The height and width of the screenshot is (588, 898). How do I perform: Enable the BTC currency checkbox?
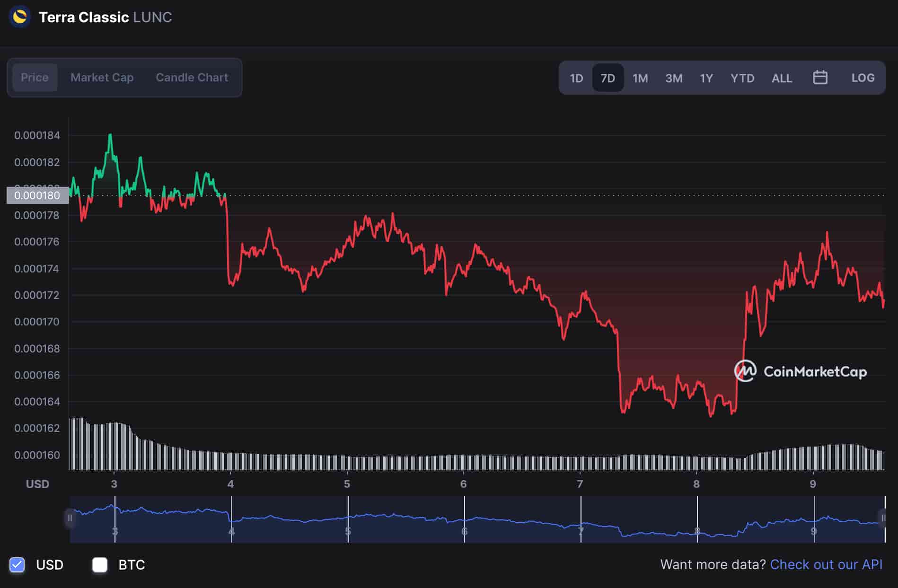99,564
